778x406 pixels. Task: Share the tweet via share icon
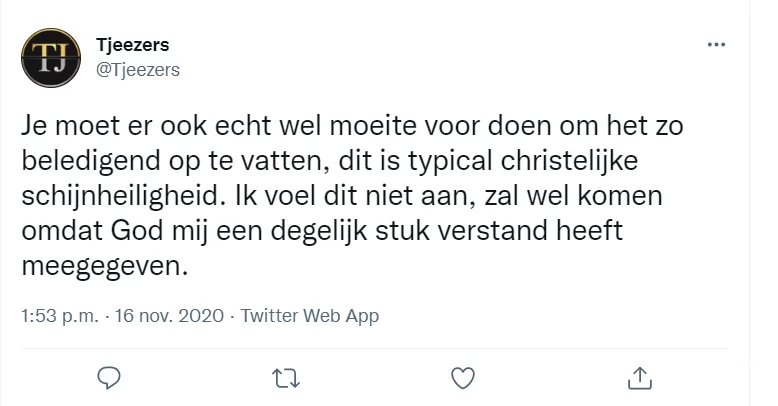638,376
